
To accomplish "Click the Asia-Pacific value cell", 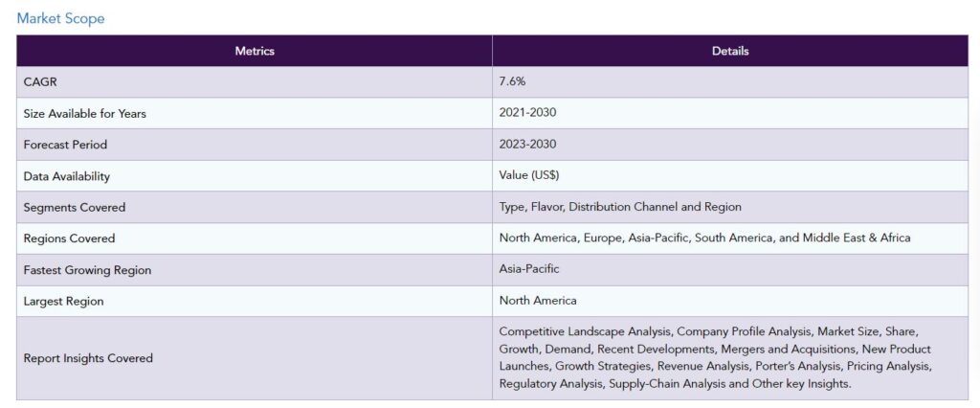I will pyautogui.click(x=730, y=270).
